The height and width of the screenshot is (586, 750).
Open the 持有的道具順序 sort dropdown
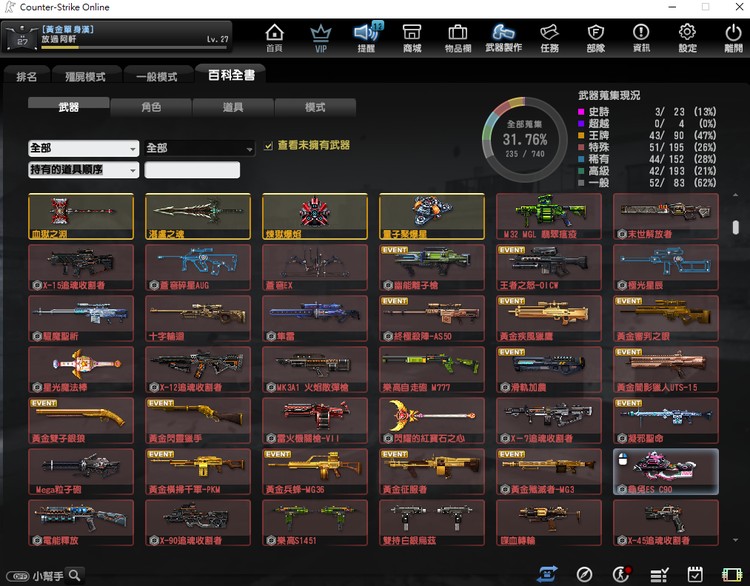(83, 170)
